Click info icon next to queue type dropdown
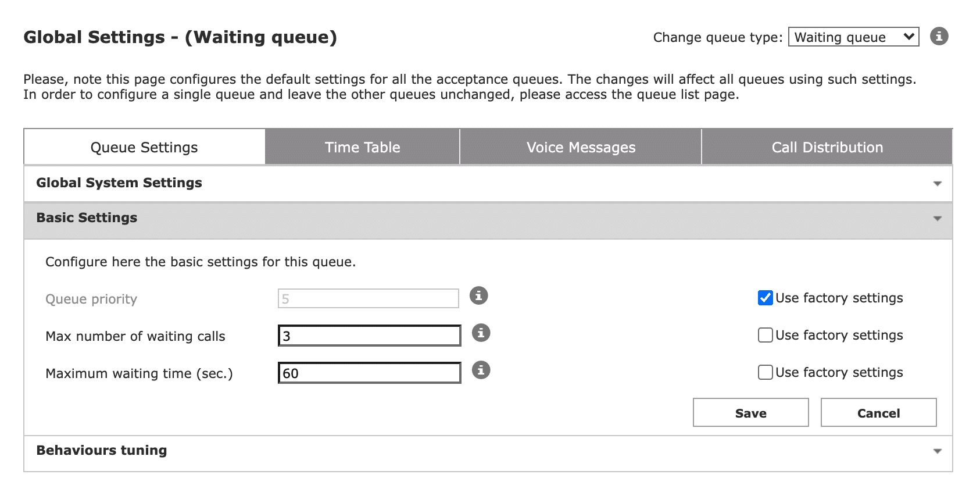 (x=939, y=37)
